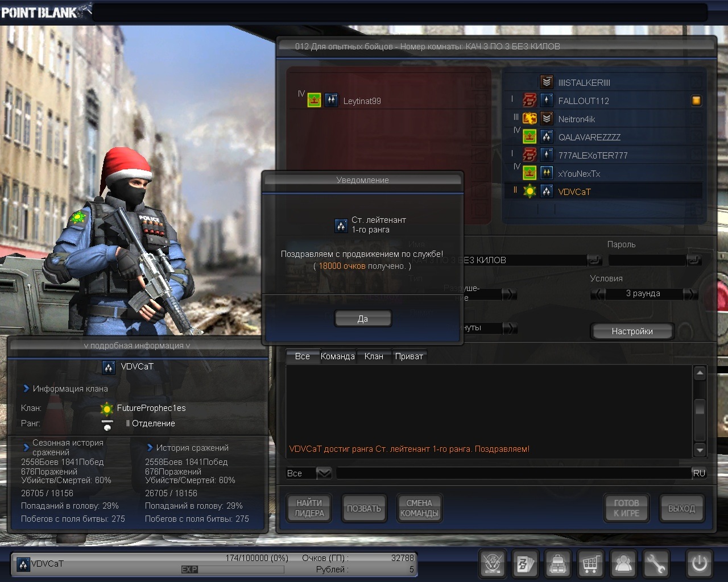Collapse the подробная информация panel header
Screen dimensions: 728x582
point(137,345)
